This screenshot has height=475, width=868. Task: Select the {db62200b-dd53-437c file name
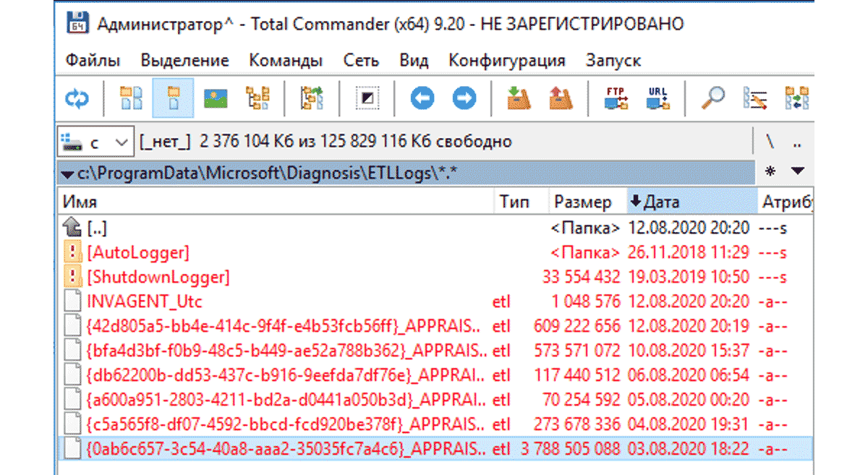coord(286,375)
